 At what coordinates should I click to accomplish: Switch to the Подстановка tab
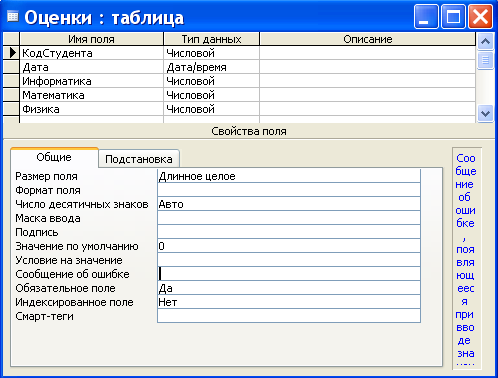(139, 159)
